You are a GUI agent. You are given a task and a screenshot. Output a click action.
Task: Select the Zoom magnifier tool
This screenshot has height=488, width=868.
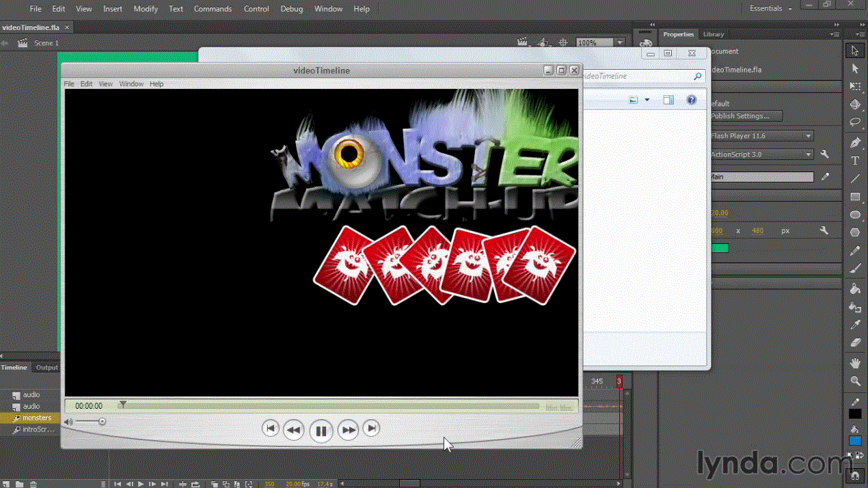pyautogui.click(x=855, y=381)
